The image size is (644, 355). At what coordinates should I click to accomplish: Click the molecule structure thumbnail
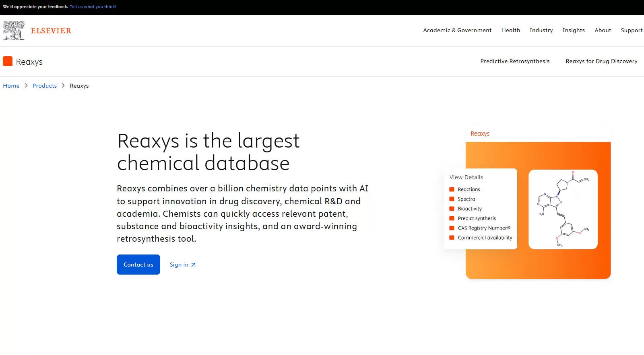[563, 209]
